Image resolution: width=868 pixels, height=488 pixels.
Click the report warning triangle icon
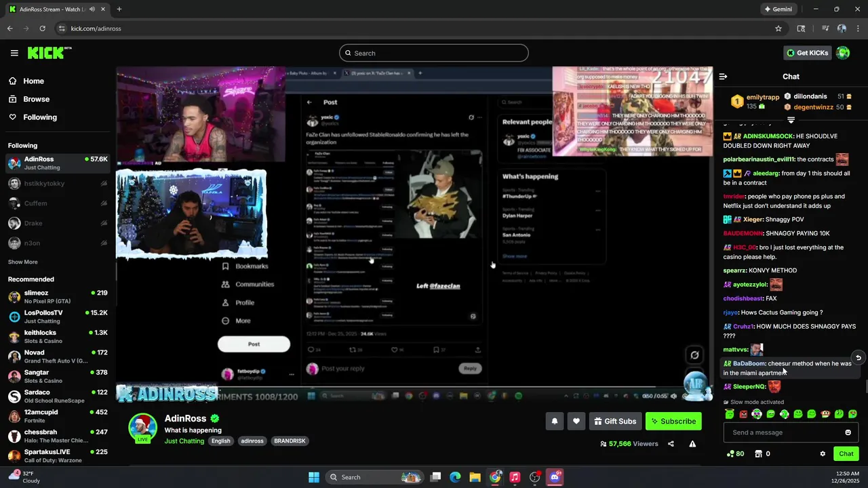point(692,444)
